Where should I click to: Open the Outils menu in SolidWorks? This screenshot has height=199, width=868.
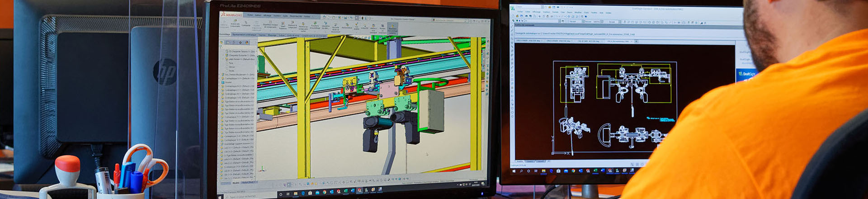285,16
